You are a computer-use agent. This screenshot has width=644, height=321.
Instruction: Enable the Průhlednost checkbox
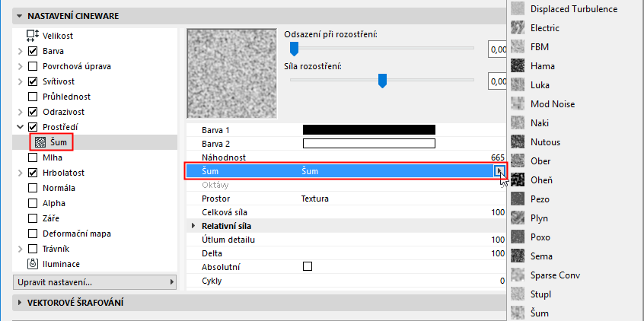pyautogui.click(x=33, y=97)
